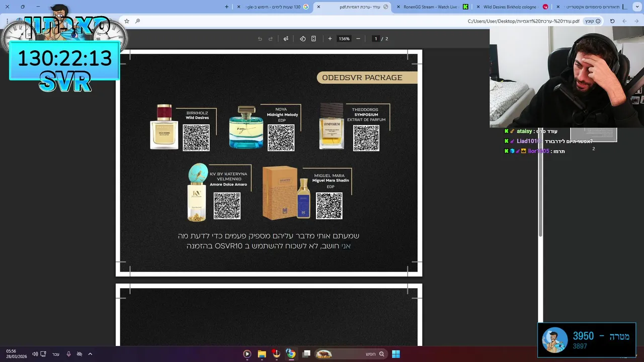
Task: Open File Explorer from taskbar
Action: coord(262,354)
